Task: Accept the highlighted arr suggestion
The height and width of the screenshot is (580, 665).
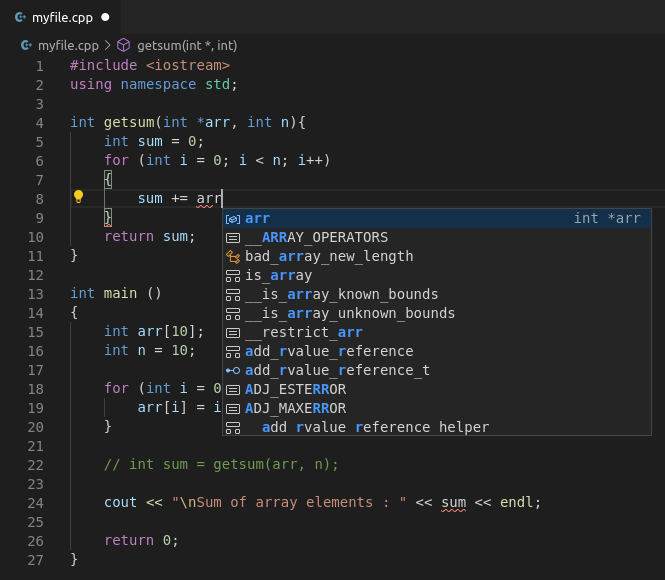Action: point(257,218)
